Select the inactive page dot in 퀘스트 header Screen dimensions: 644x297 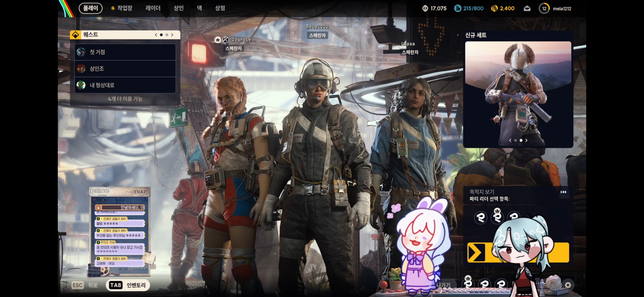(x=167, y=35)
